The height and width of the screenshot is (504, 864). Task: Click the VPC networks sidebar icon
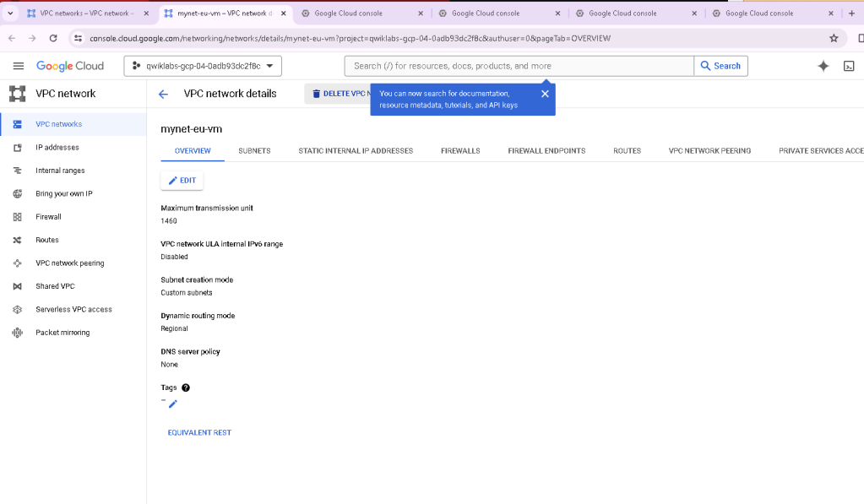[x=18, y=124]
